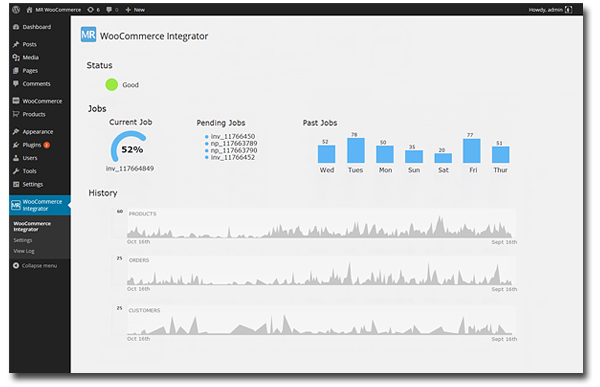This screenshot has width=600, height=387.
Task: Open the Appearance paintbrush icon
Action: coord(16,132)
